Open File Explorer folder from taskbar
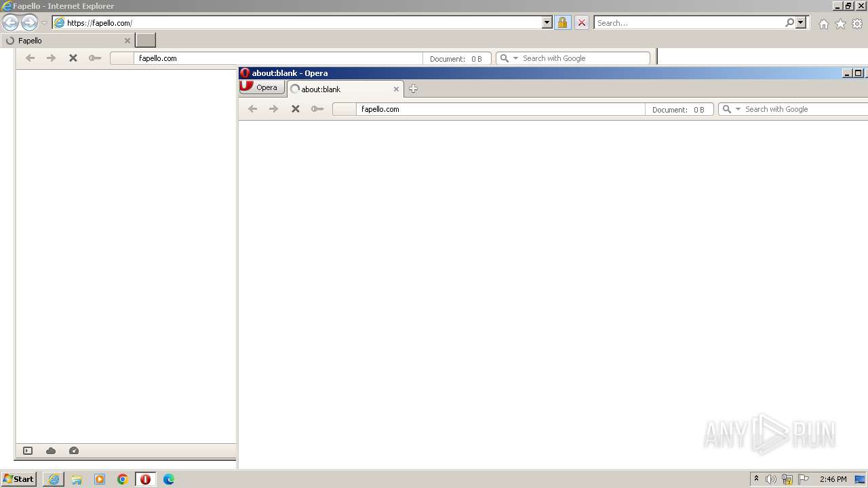 pos(77,479)
